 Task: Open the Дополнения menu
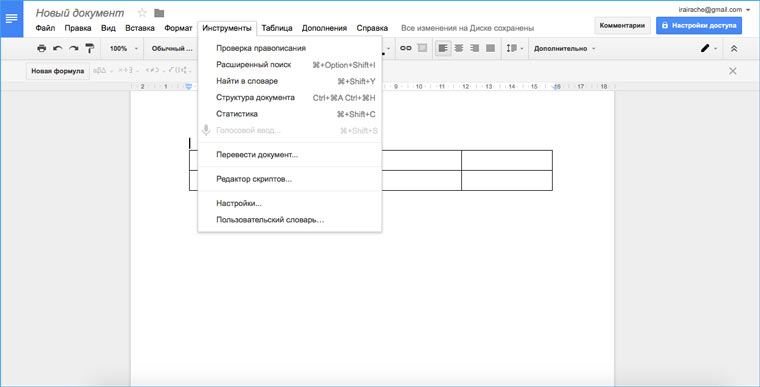324,28
